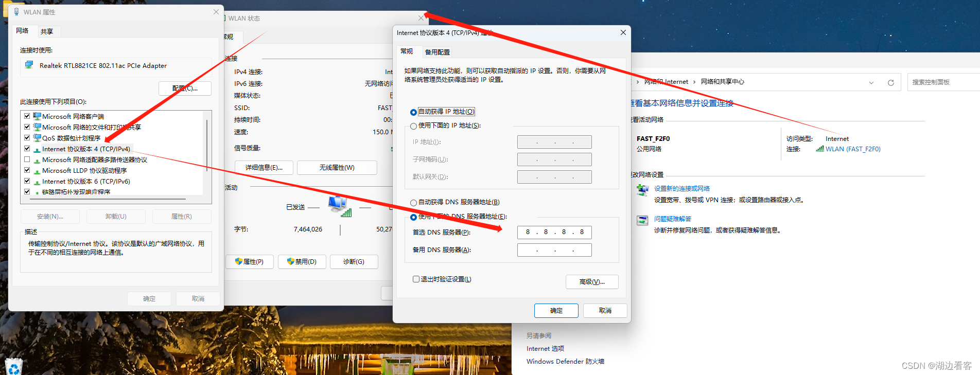
Task: Click the Realtek adapter icon
Action: 29,65
